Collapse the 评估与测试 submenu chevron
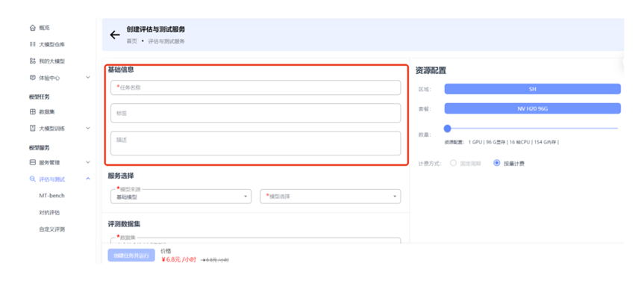Image resolution: width=644 pixels, height=287 pixels. [x=88, y=179]
